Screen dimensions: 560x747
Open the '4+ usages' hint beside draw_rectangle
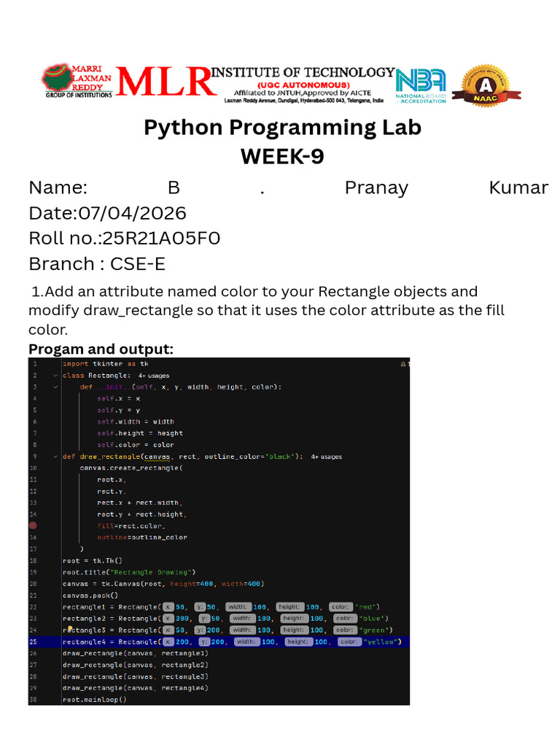click(326, 457)
